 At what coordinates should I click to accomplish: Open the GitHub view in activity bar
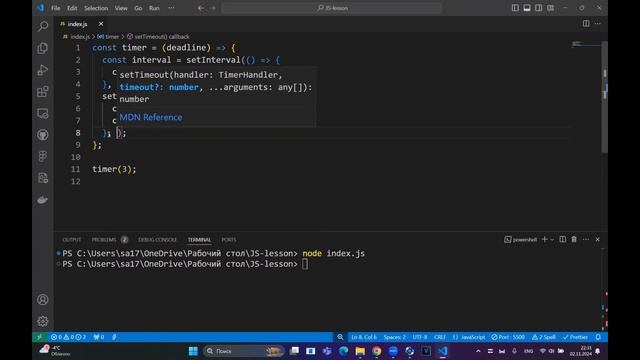(x=43, y=135)
